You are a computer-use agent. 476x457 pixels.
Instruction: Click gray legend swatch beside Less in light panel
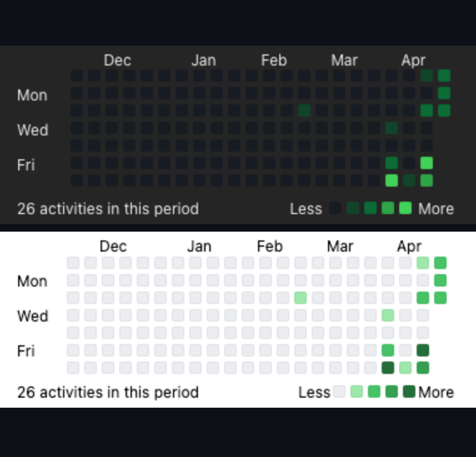pos(339,391)
